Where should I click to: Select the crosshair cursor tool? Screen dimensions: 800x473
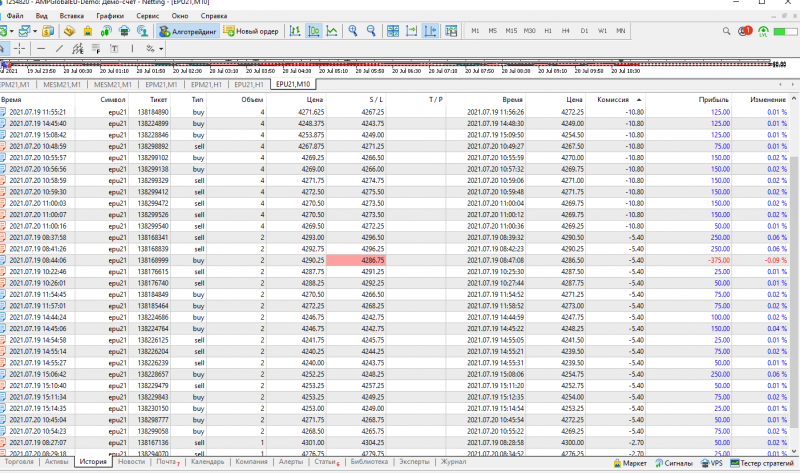click(19, 48)
